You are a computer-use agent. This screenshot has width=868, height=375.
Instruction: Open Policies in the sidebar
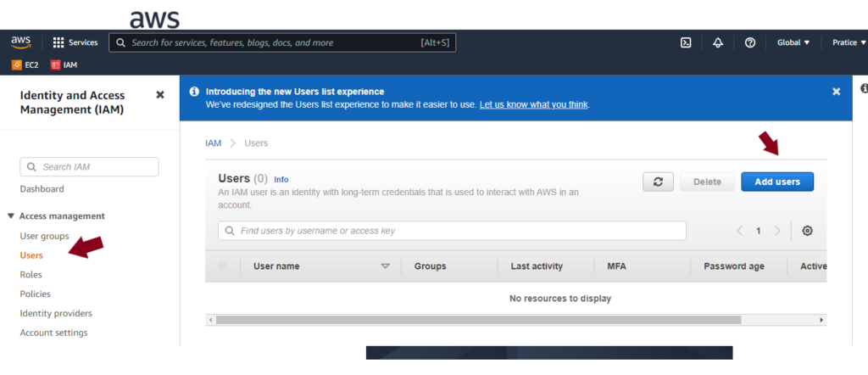tap(35, 294)
